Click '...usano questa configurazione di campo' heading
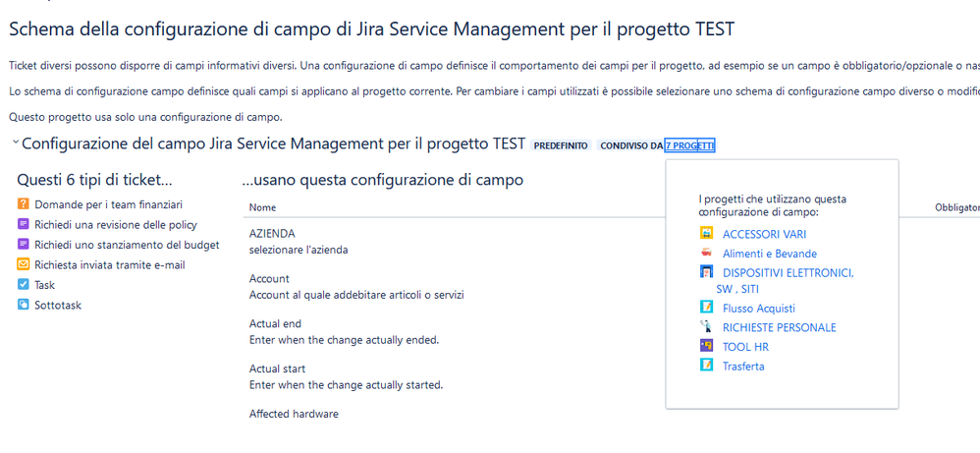Viewport: 980px width, 453px height. pos(383,180)
